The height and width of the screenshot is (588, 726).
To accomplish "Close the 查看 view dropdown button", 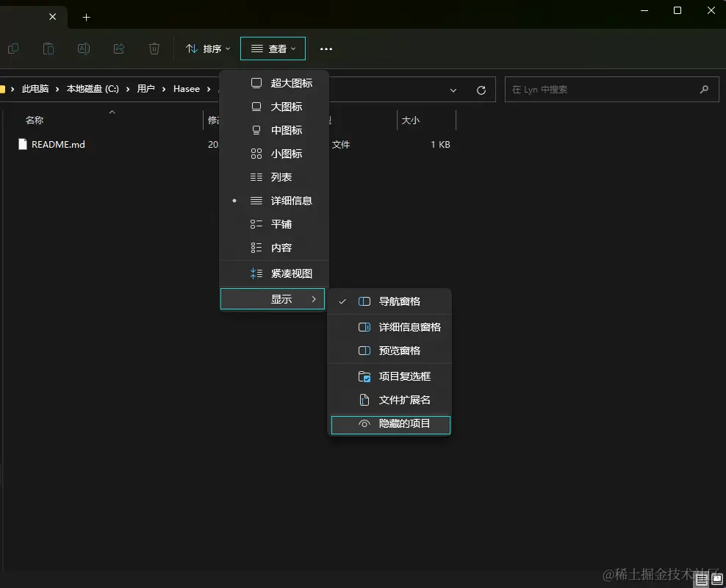I will [273, 49].
